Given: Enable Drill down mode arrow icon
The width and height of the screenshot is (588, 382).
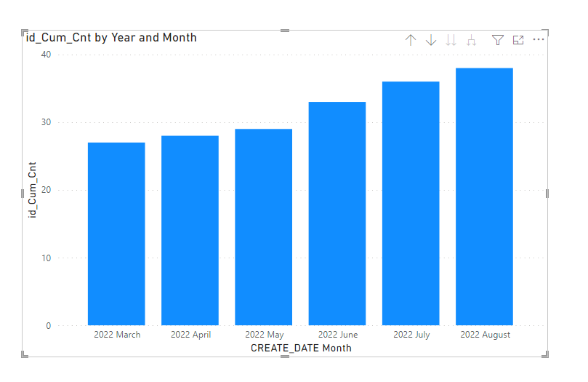Looking at the screenshot, I should click(x=431, y=40).
